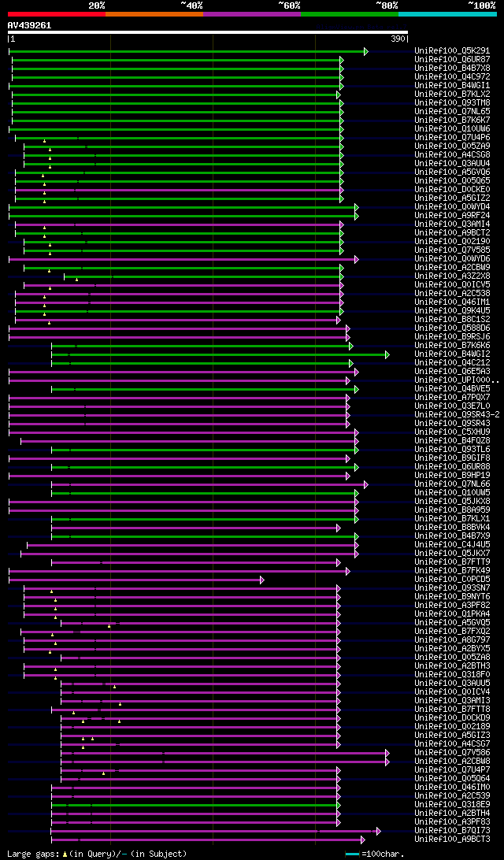Select hit label UniRef100_B8C1S2

pos(453,319)
